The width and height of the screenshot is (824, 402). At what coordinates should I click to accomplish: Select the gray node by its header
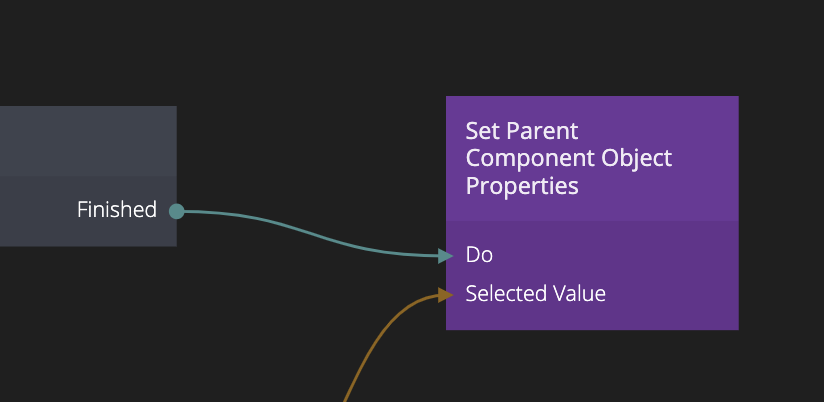coord(88,141)
